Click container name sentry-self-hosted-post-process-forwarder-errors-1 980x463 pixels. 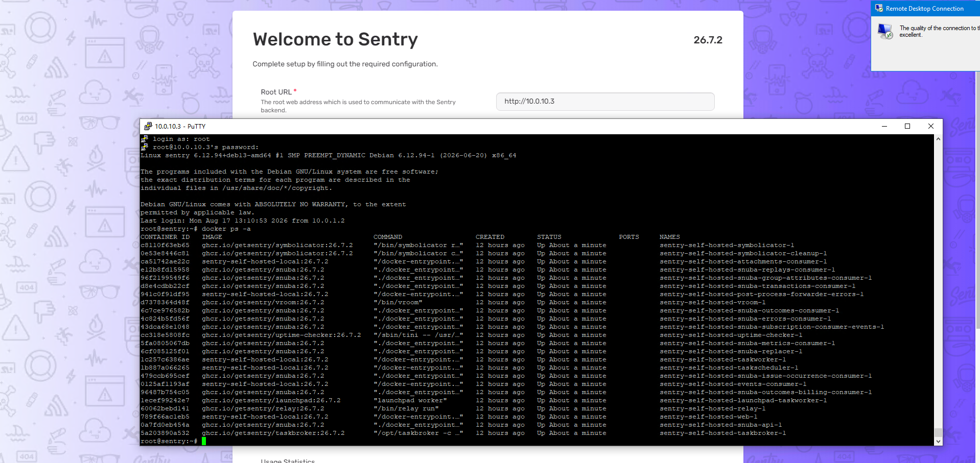coord(762,294)
